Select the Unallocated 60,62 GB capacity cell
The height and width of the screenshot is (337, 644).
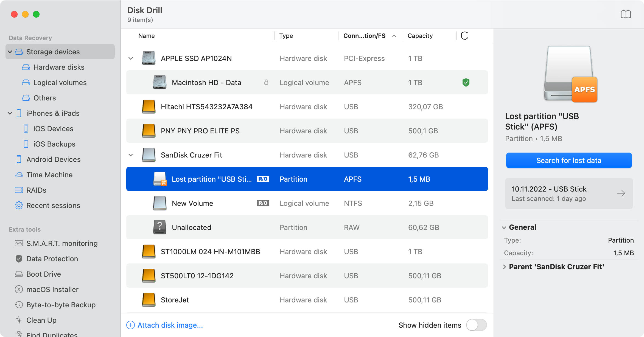(424, 228)
